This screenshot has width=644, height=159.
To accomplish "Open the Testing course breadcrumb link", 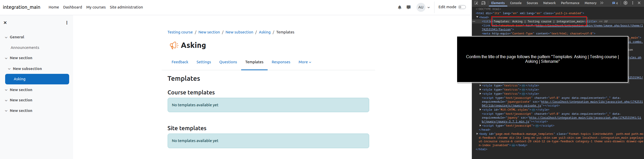I will [x=180, y=32].
